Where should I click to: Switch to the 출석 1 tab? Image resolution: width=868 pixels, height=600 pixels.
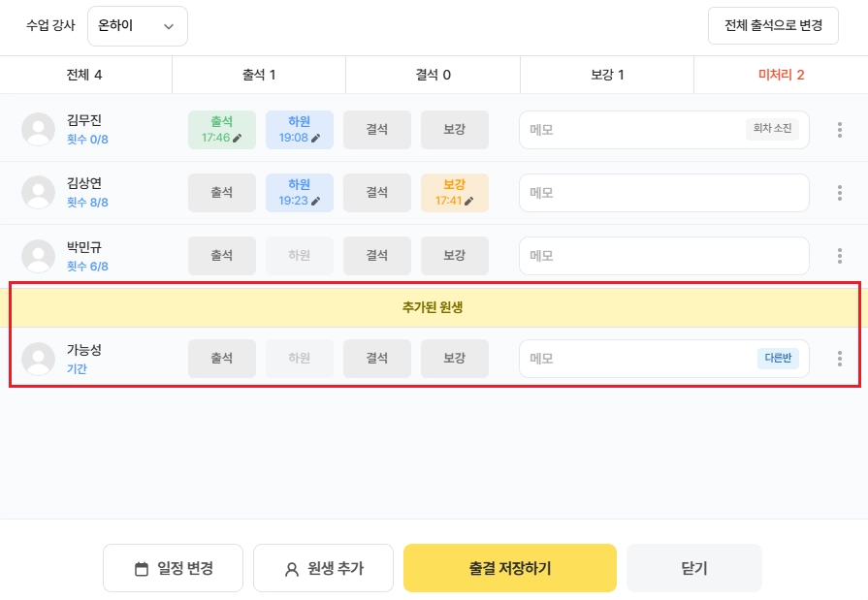point(259,75)
